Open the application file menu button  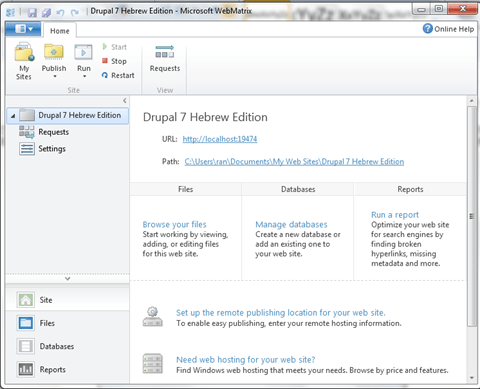[x=23, y=29]
